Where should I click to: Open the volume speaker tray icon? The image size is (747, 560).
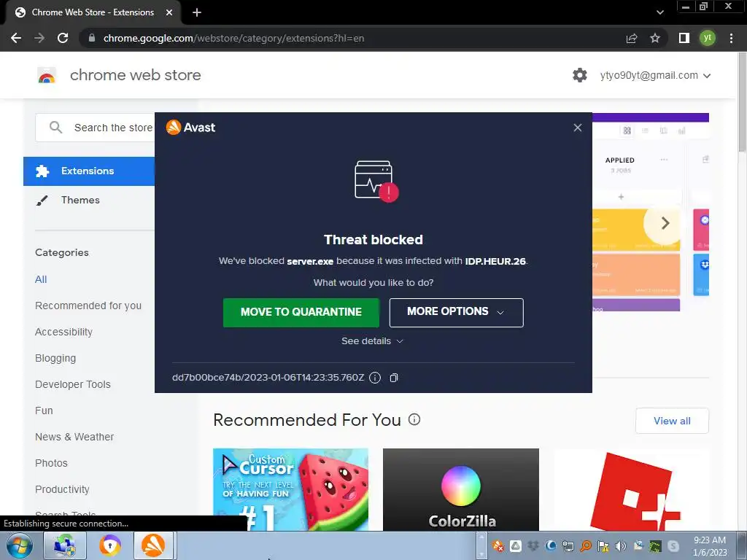click(x=621, y=546)
